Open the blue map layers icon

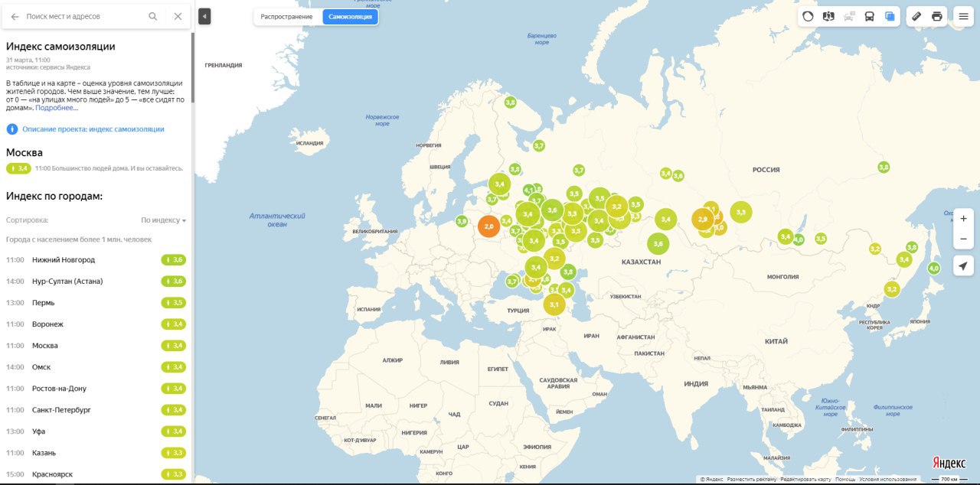coord(890,16)
